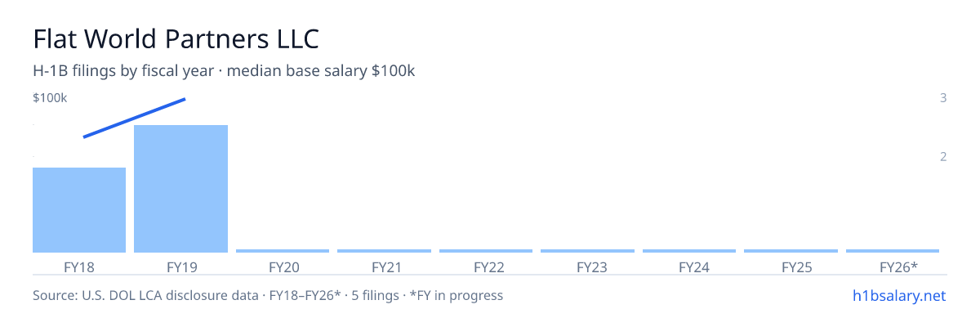Click the FY19 filings bar
This screenshot has height=327, width=980.
pyautogui.click(x=180, y=189)
